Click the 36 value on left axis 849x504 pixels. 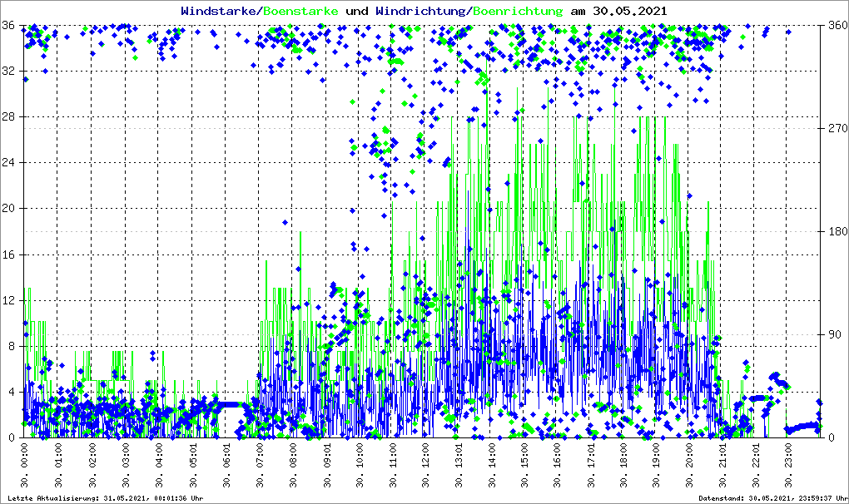(10, 25)
